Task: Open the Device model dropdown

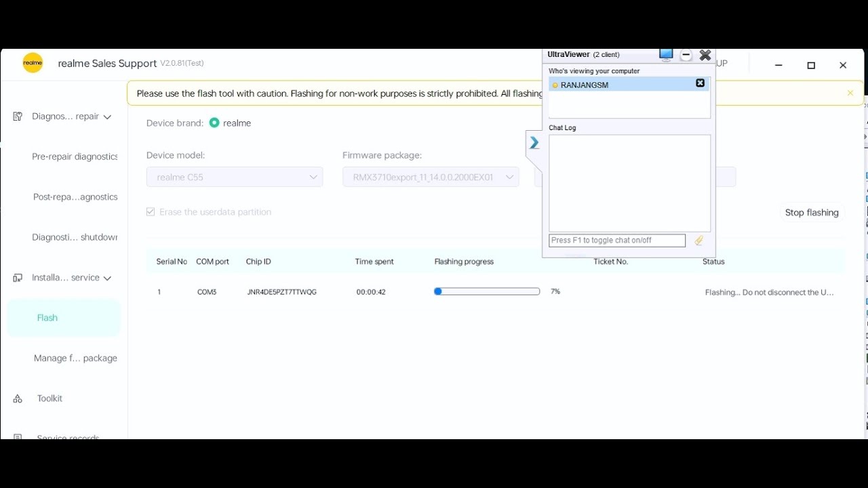Action: 235,177
